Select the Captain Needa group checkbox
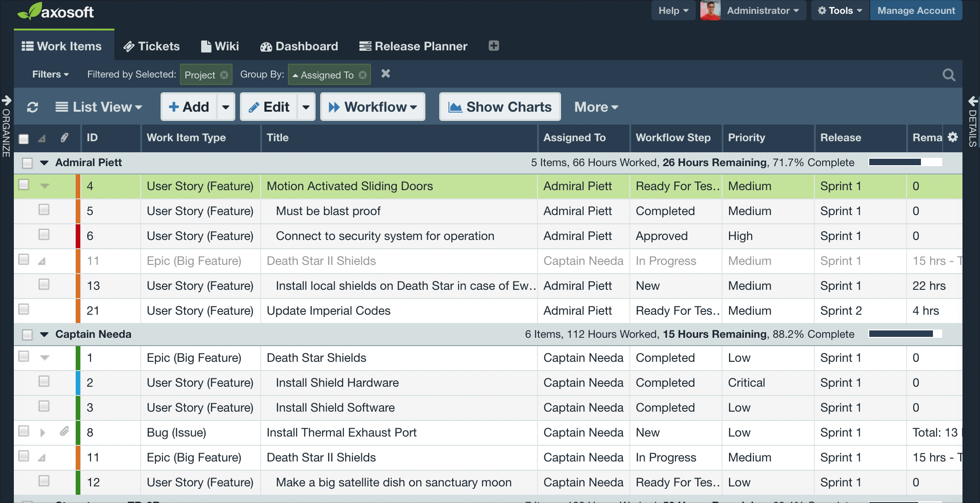Image resolution: width=980 pixels, height=503 pixels. tap(27, 335)
